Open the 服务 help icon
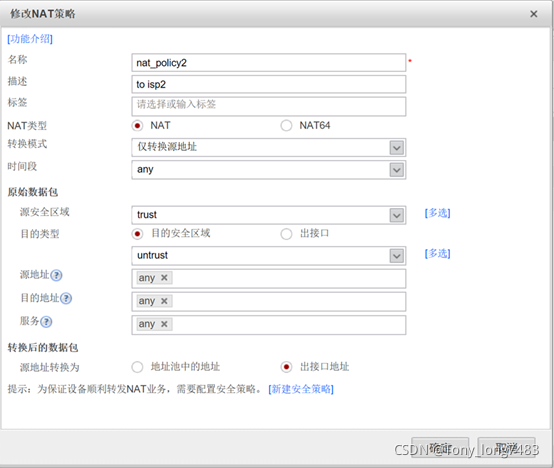Image resolution: width=554 pixels, height=468 pixels. click(x=46, y=321)
